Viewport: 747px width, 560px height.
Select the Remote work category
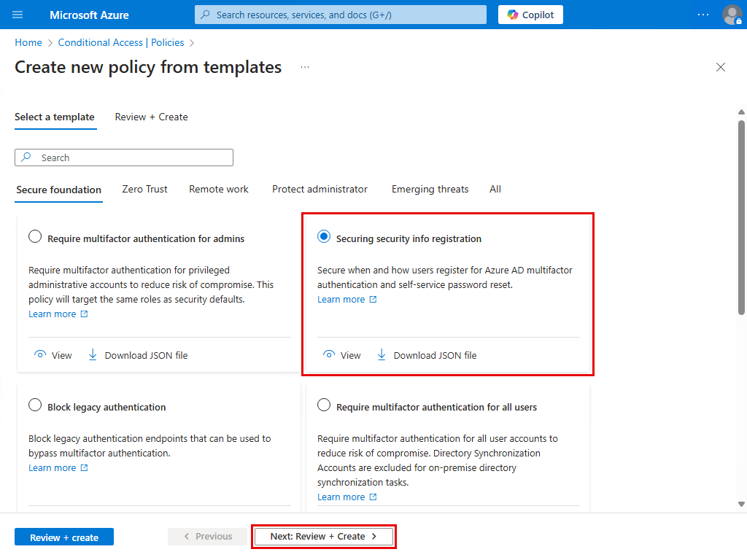(219, 189)
